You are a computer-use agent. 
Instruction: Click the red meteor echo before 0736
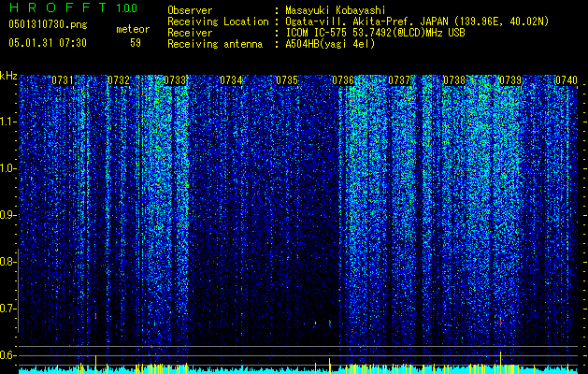click(330, 323)
